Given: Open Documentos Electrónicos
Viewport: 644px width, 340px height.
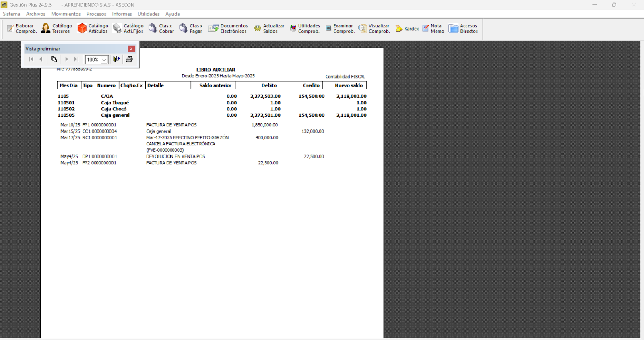Looking at the screenshot, I should 228,29.
